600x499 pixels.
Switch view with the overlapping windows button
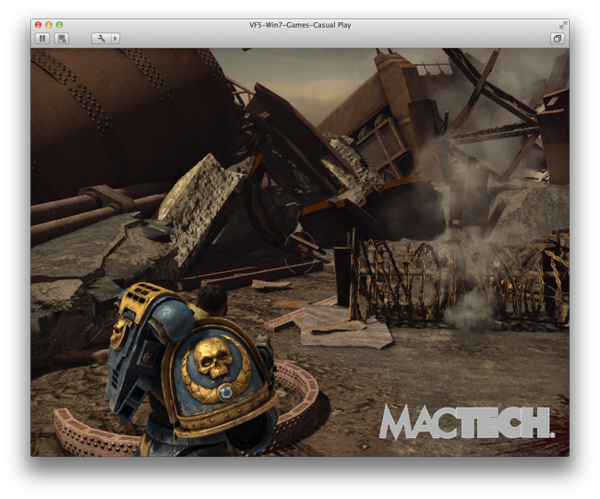click(x=557, y=38)
